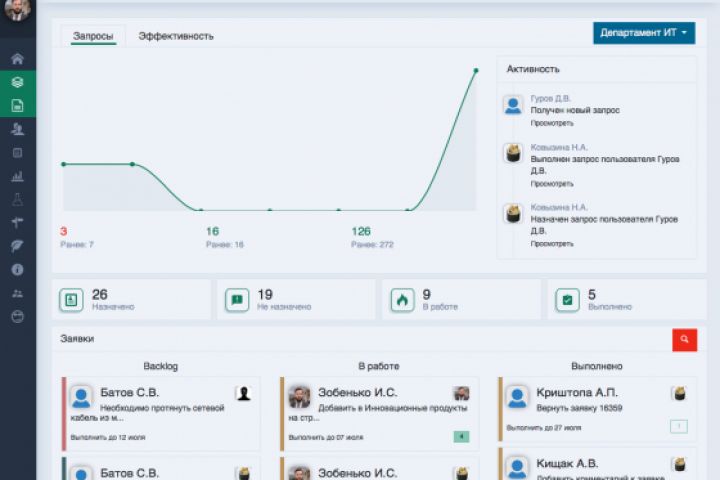
Task: Click the Назначено 26 counter icon
Action: [71, 300]
